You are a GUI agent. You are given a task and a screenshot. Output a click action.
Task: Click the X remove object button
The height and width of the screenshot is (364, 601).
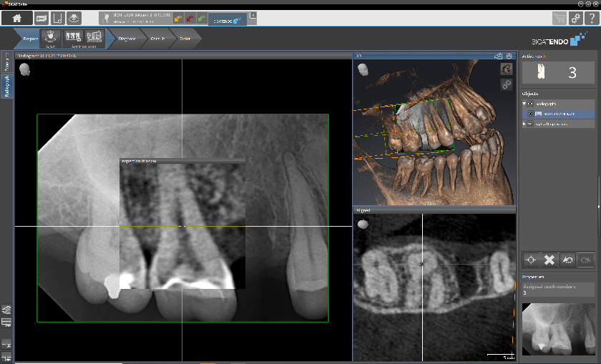(x=549, y=260)
